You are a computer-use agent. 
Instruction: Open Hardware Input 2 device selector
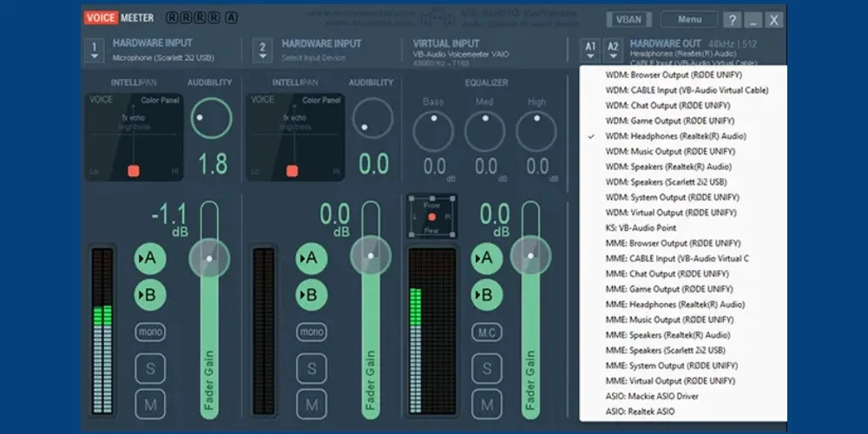pyautogui.click(x=262, y=49)
